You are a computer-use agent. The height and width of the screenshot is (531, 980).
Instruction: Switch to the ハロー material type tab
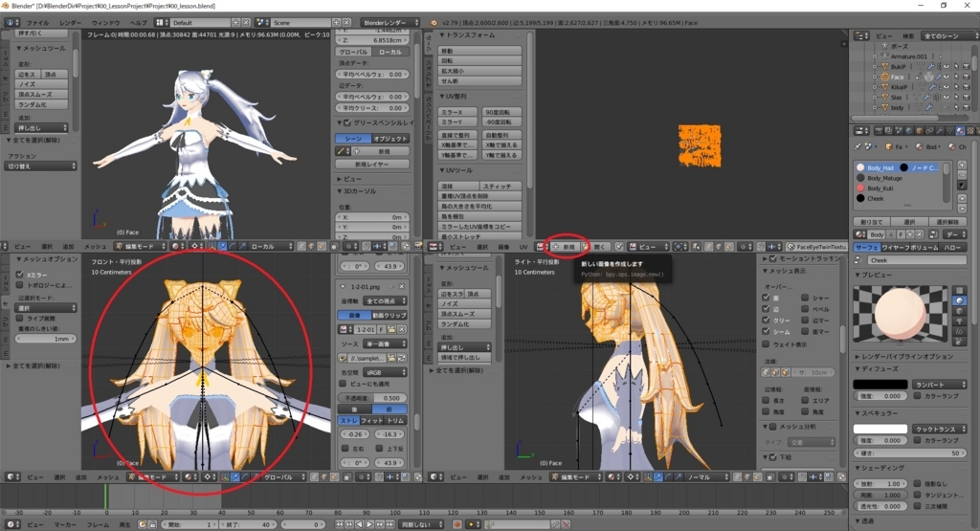[x=953, y=248]
